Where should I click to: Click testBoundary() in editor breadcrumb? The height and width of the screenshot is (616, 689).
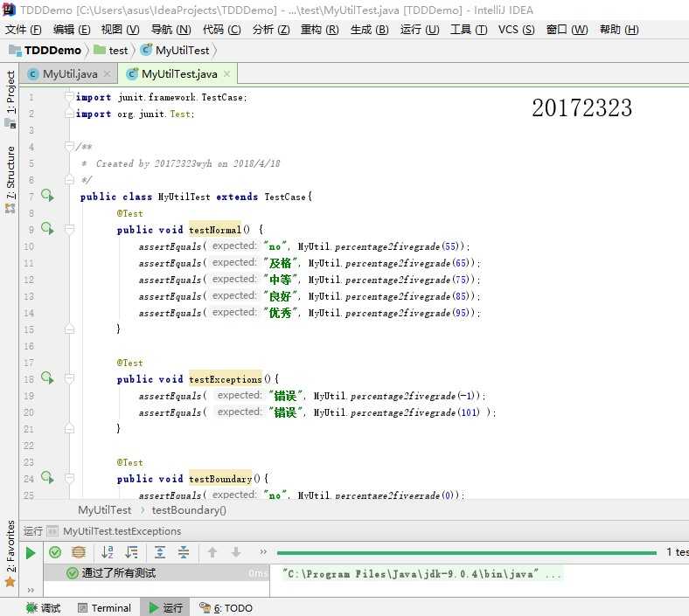189,509
